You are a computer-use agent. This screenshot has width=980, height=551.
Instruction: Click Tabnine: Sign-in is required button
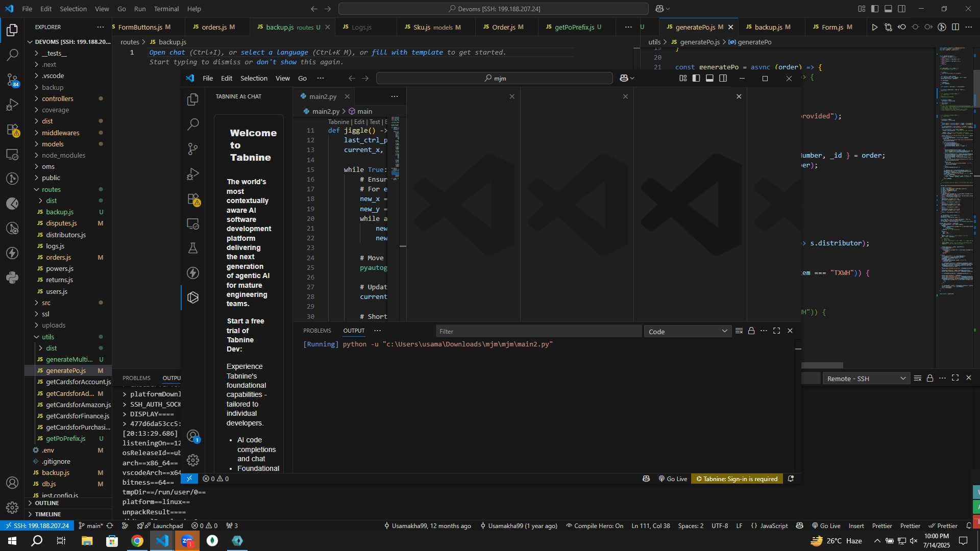click(737, 479)
